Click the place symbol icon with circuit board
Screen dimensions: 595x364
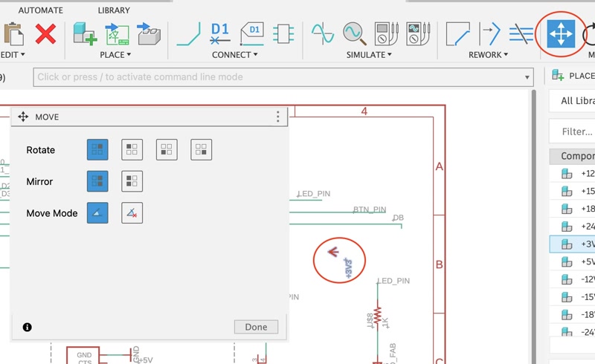[x=117, y=33]
